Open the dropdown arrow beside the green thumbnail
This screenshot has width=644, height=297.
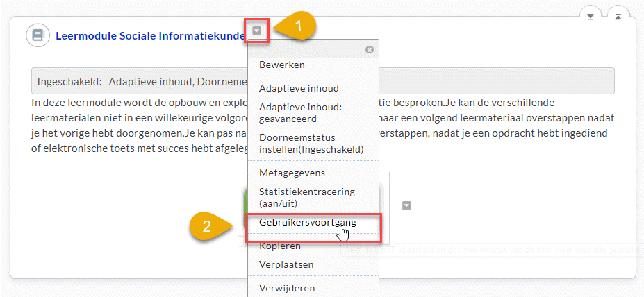[407, 205]
